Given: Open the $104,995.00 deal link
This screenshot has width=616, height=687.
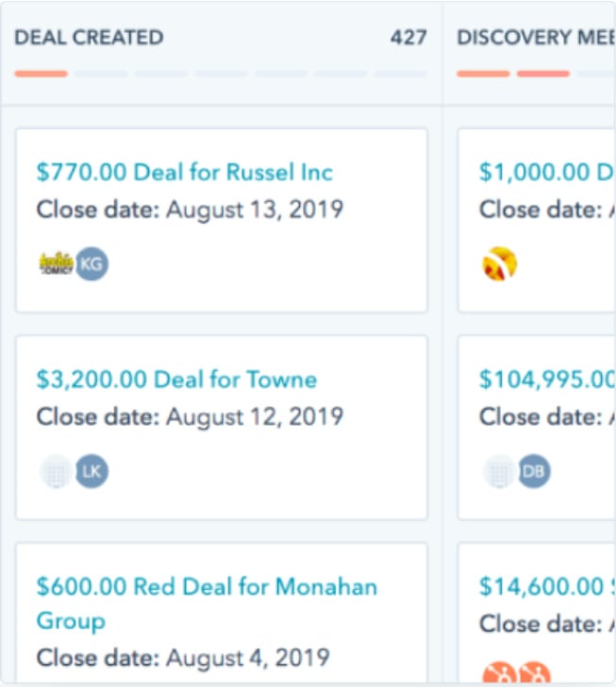Looking at the screenshot, I should click(x=546, y=379).
